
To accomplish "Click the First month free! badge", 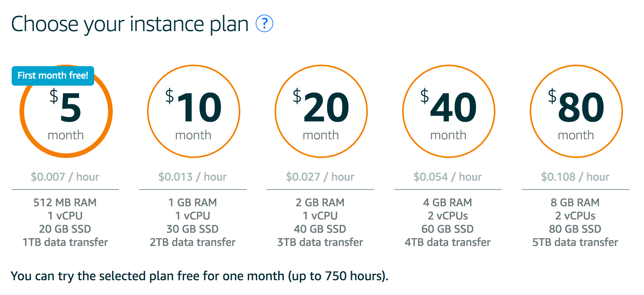I will (53, 76).
